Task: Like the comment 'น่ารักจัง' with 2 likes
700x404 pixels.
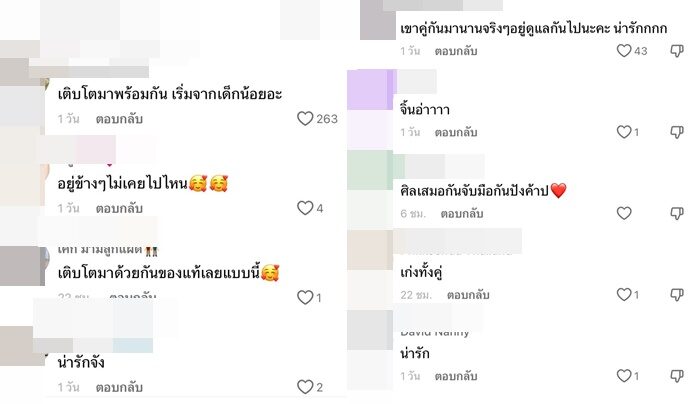Action: point(305,387)
